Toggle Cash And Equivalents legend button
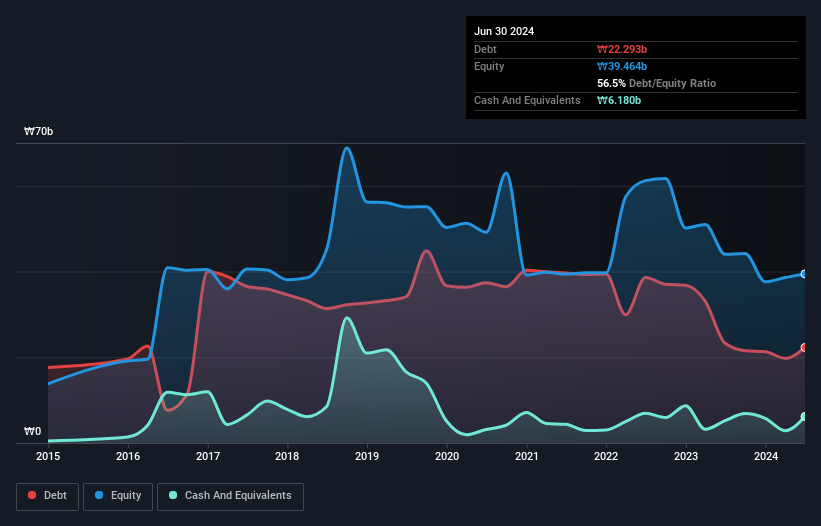The width and height of the screenshot is (821, 526). tap(230, 496)
